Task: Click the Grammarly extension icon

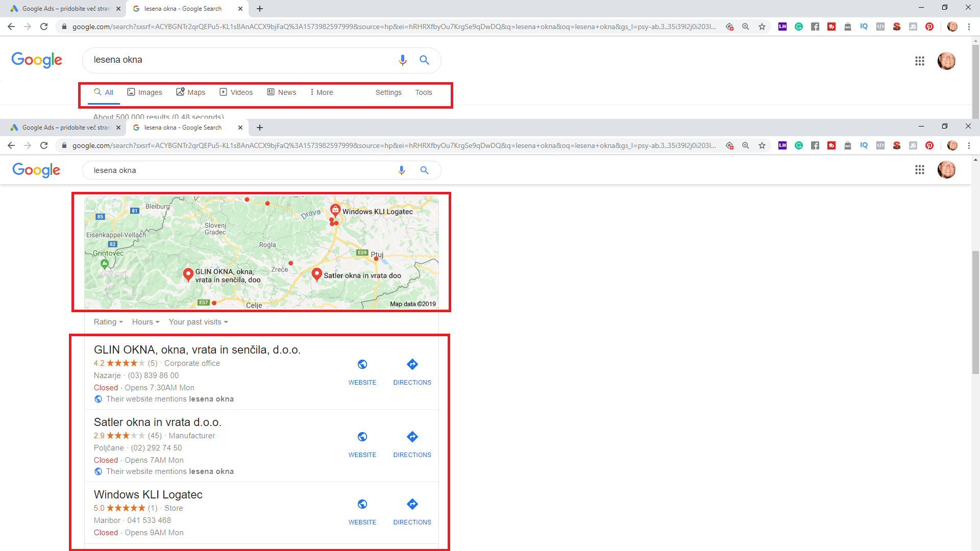Action: pos(799,27)
